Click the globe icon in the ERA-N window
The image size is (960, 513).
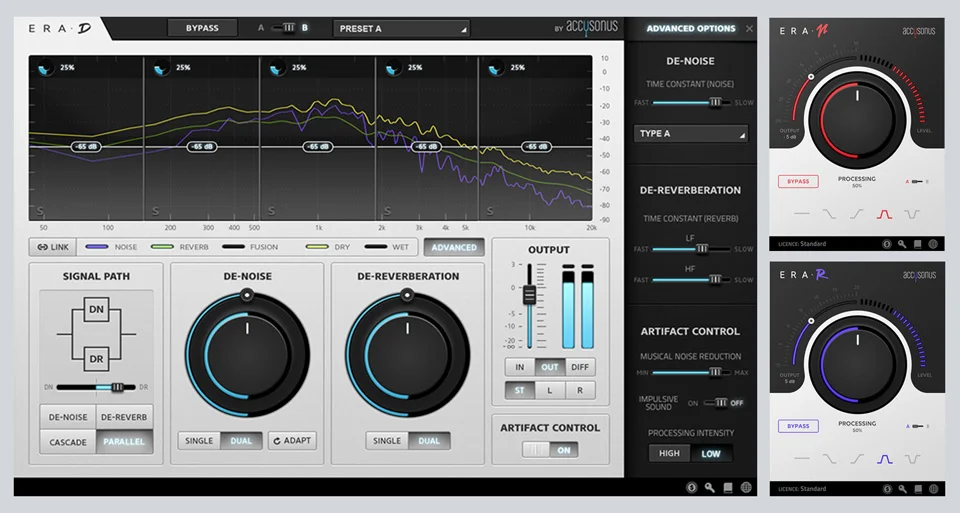pos(932,244)
